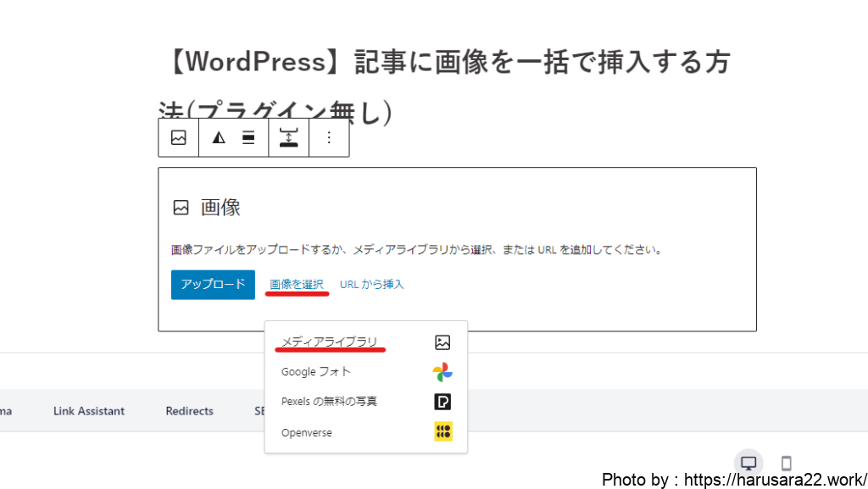Click the image block type icon in toolbar
Image resolution: width=868 pixels, height=489 pixels.
click(x=178, y=137)
